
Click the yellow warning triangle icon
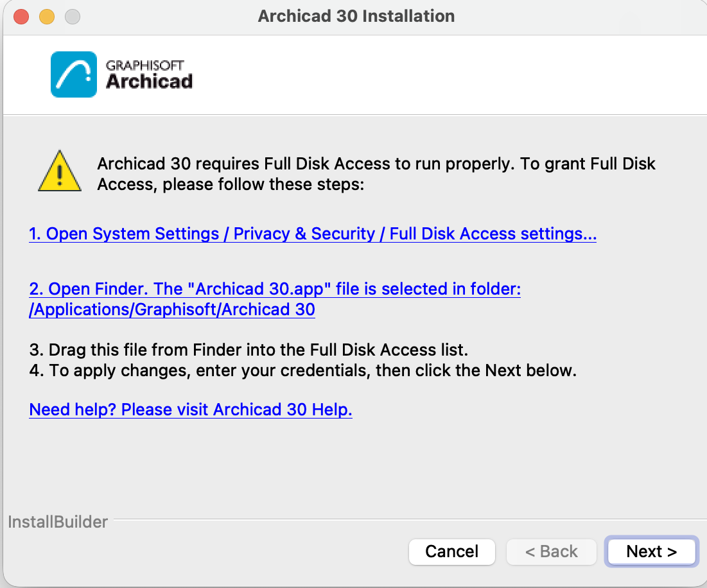60,171
